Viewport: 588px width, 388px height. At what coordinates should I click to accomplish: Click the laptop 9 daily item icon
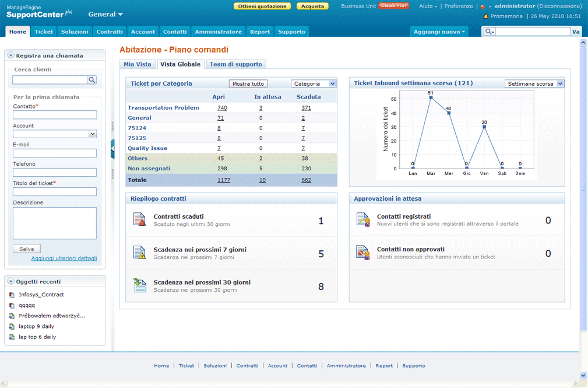12,326
